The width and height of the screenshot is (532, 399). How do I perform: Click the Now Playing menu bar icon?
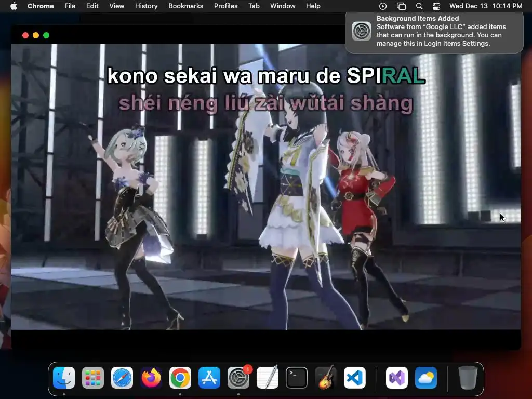(383, 6)
